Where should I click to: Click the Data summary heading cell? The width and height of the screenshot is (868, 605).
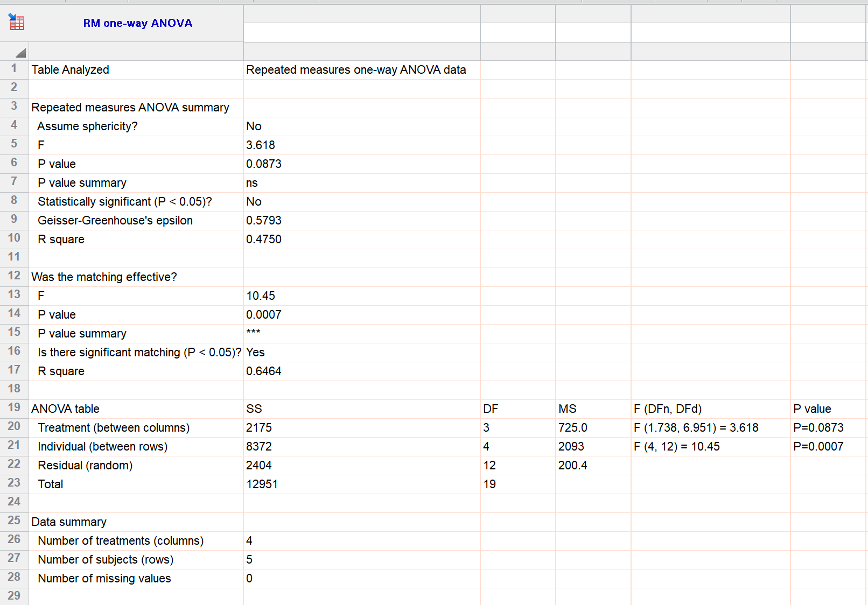[68, 522]
